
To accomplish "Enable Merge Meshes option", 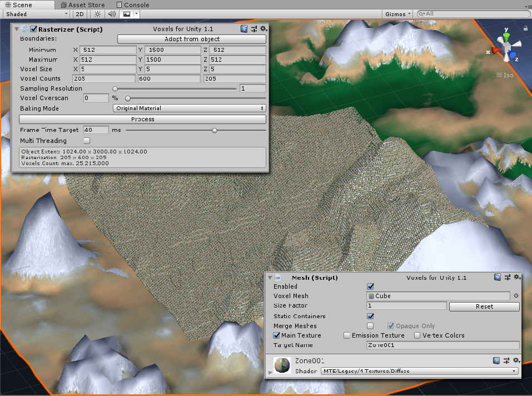I will 370,326.
